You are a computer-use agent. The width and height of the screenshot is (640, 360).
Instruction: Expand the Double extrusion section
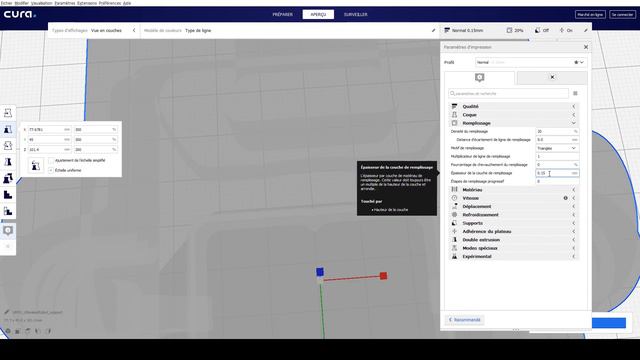point(513,240)
